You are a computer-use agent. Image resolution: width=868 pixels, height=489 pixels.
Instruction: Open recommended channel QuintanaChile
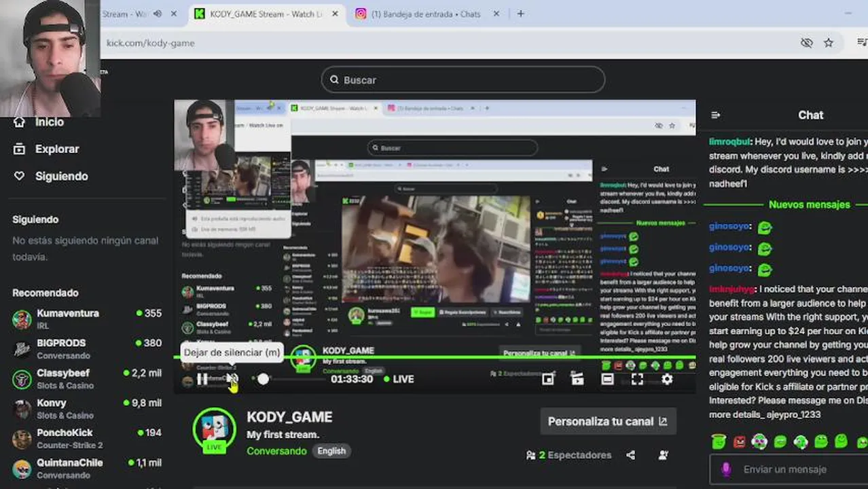(x=87, y=468)
